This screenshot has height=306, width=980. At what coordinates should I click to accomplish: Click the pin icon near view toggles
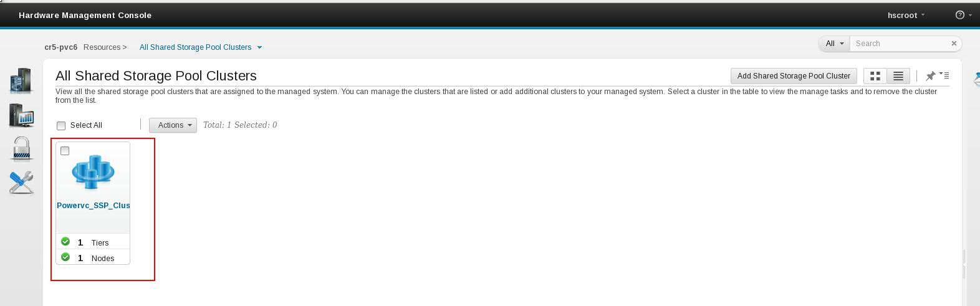[x=930, y=76]
